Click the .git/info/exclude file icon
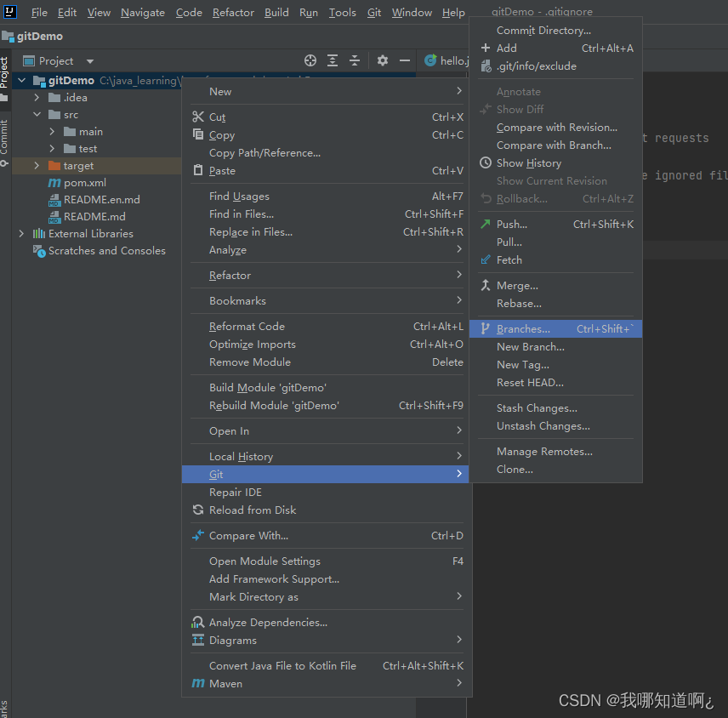 click(486, 66)
